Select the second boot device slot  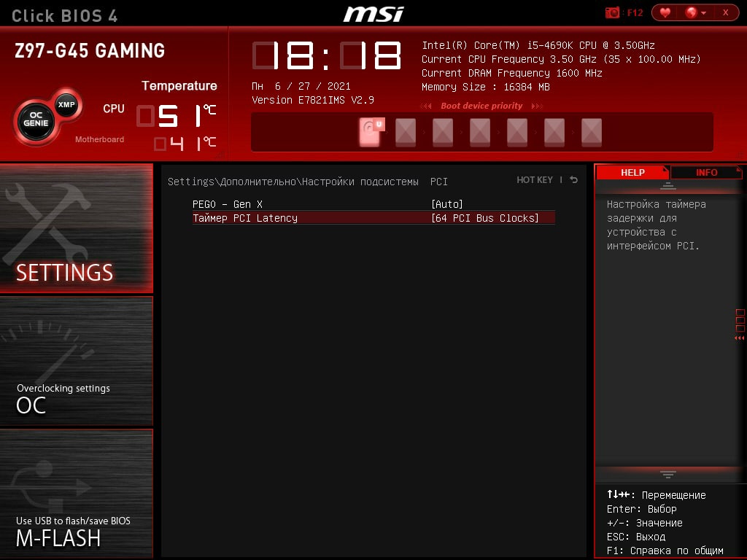coord(406,132)
